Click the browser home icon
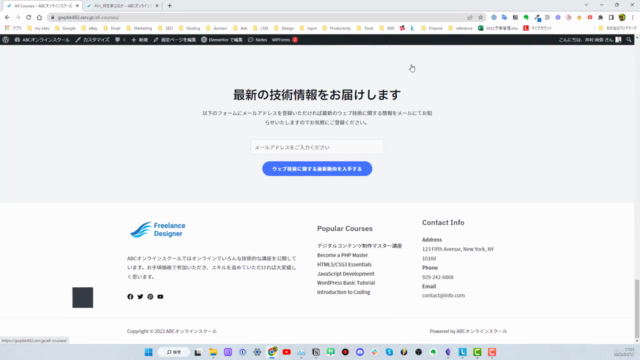Screen dimensions: 640x360 pyautogui.click(x=39, y=17)
